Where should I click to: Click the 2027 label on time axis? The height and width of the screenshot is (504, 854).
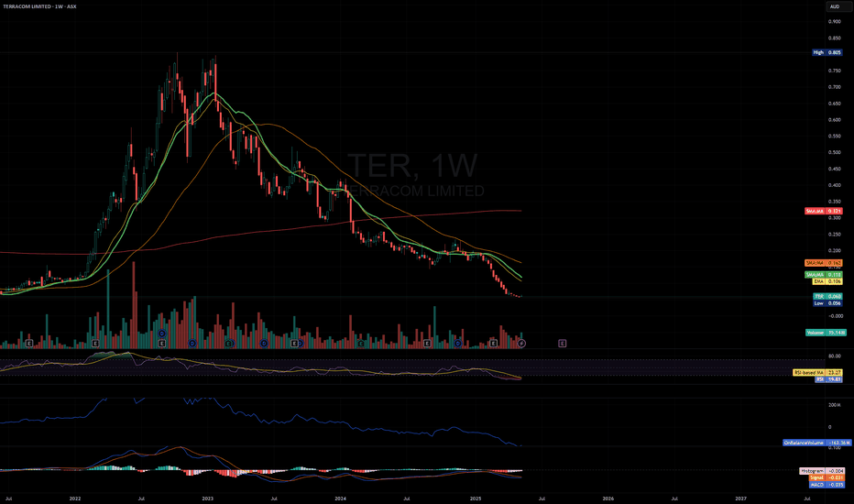740,498
